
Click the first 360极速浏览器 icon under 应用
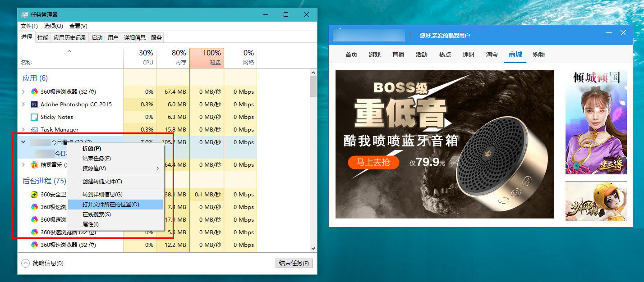click(x=34, y=92)
